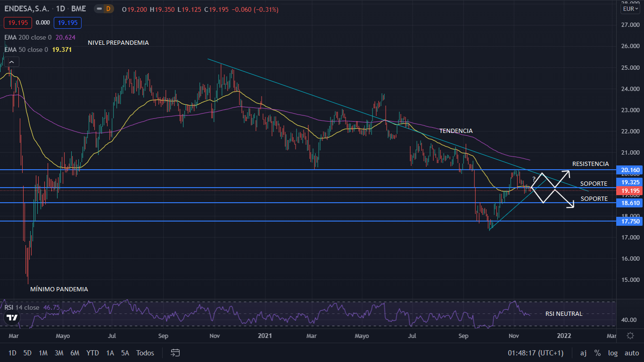
Task: Select the EMA 200 indicator legend
Action: click(28, 37)
